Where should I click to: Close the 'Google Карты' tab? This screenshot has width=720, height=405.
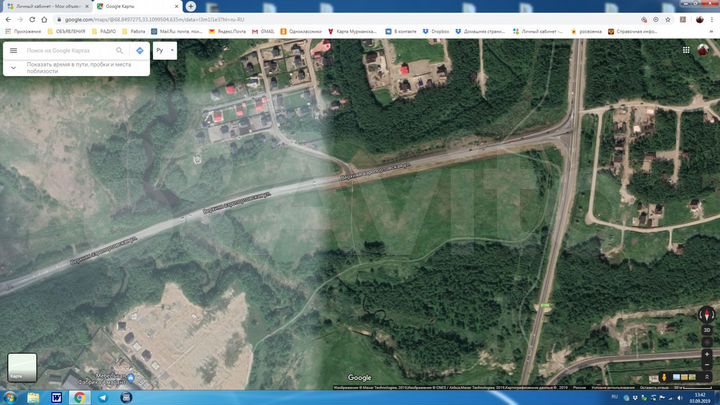(176, 6)
